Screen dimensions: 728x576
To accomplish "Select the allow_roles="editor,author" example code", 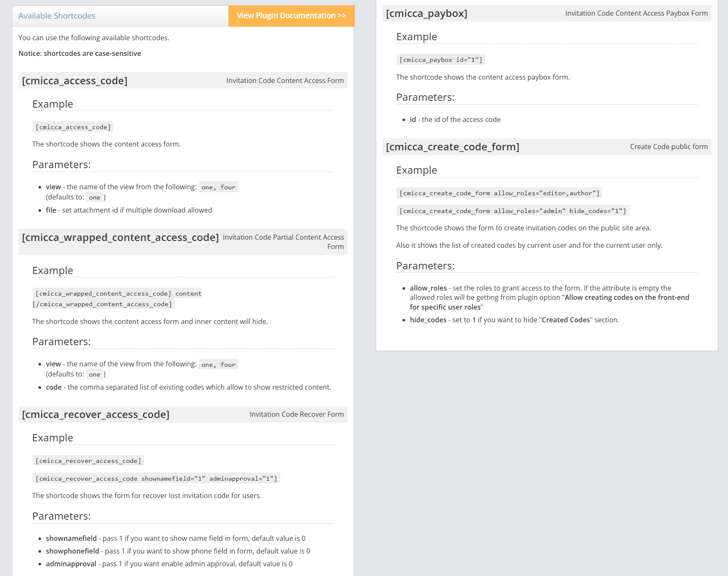I will 499,193.
